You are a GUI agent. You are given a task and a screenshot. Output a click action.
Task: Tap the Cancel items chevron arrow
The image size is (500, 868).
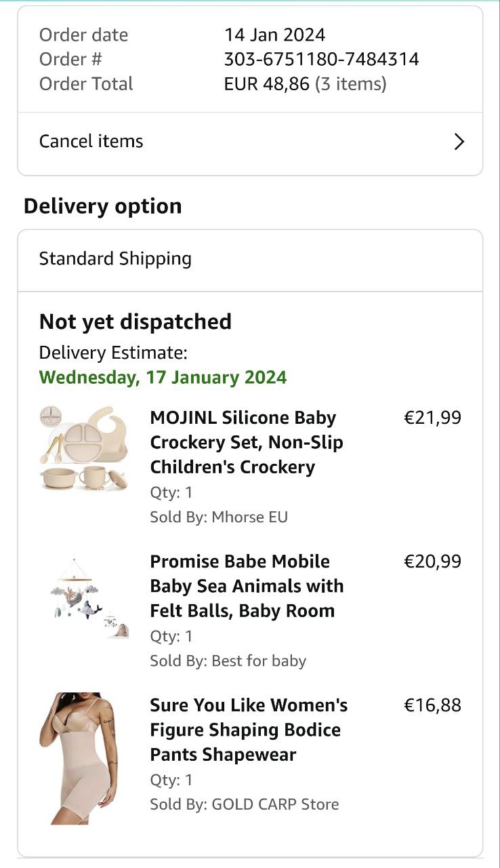459,141
